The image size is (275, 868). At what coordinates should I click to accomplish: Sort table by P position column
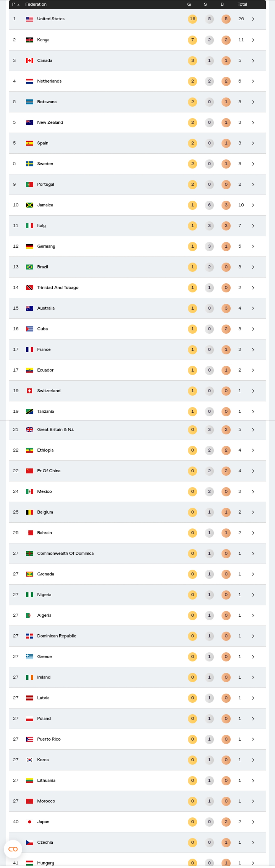pos(15,4)
